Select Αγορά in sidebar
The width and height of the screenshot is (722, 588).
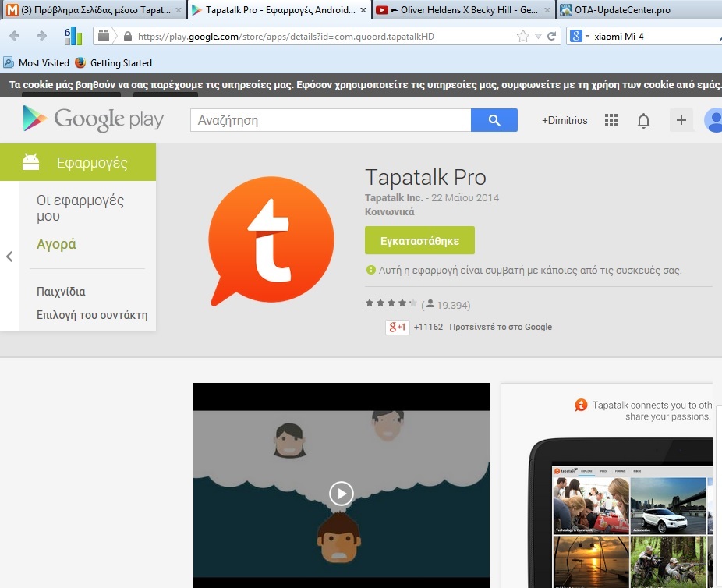pos(57,243)
